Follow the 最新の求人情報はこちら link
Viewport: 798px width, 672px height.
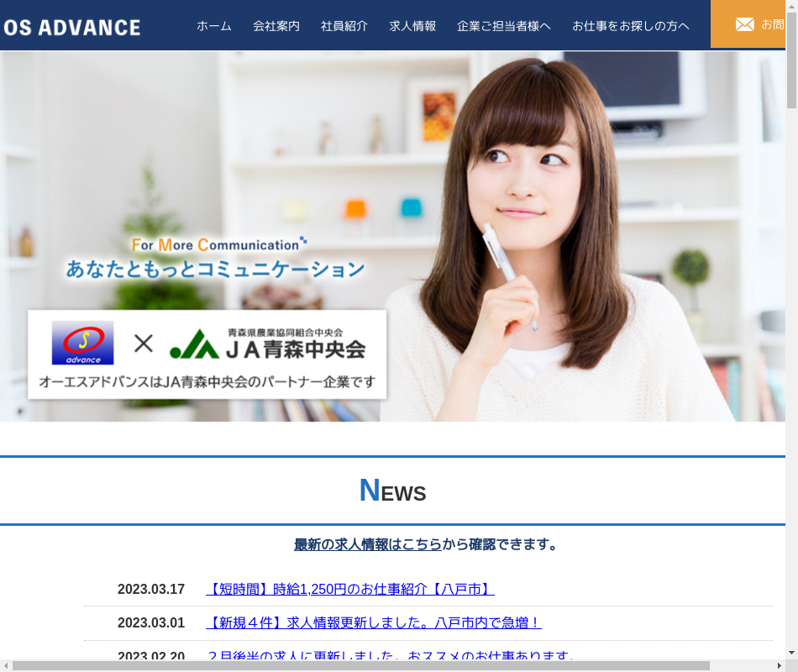(367, 544)
